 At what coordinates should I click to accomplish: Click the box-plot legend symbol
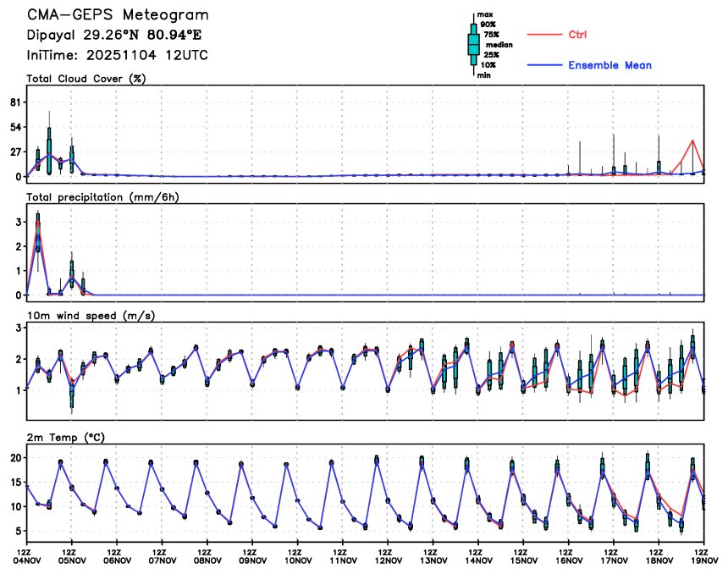click(473, 44)
